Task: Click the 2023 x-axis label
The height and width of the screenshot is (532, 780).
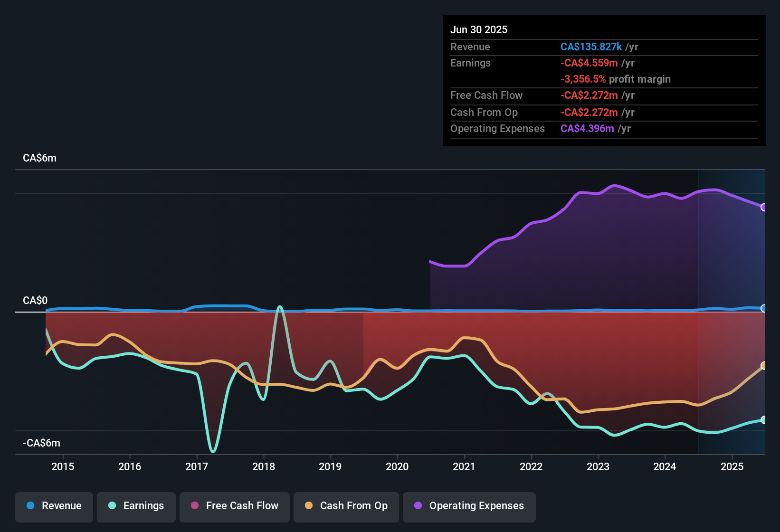Action: click(x=598, y=466)
